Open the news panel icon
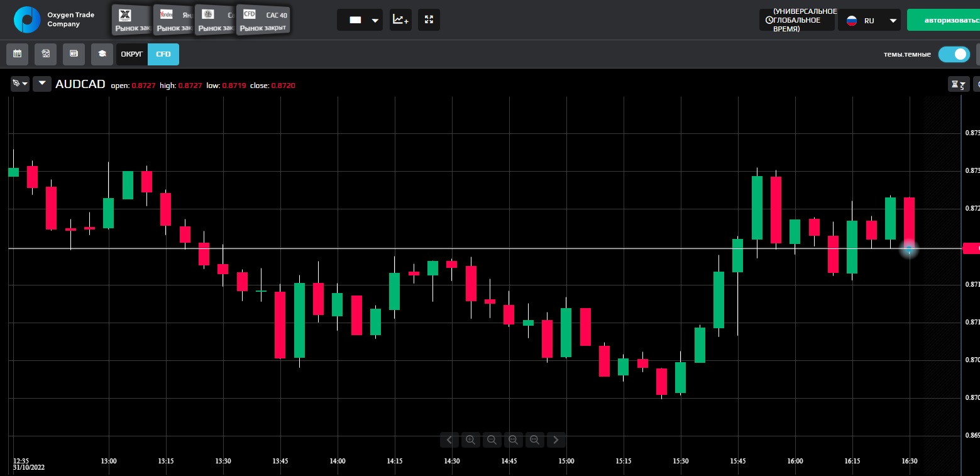The image size is (980, 476). tap(74, 54)
